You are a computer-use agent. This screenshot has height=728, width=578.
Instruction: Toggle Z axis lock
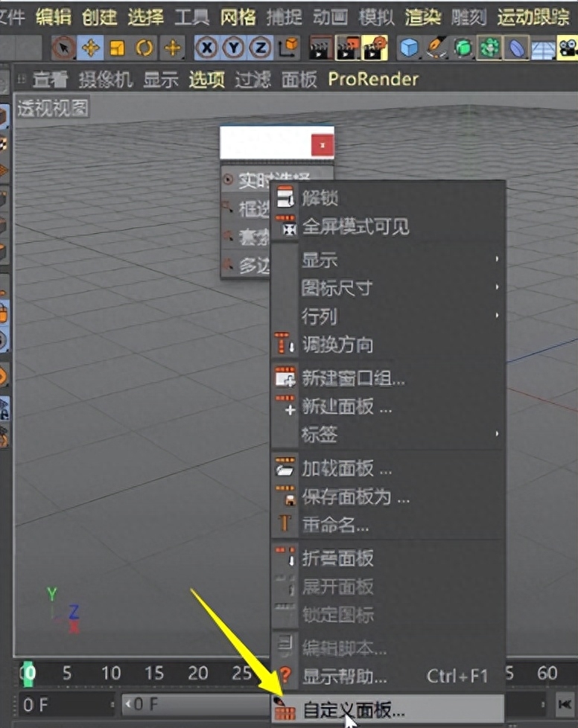click(261, 48)
